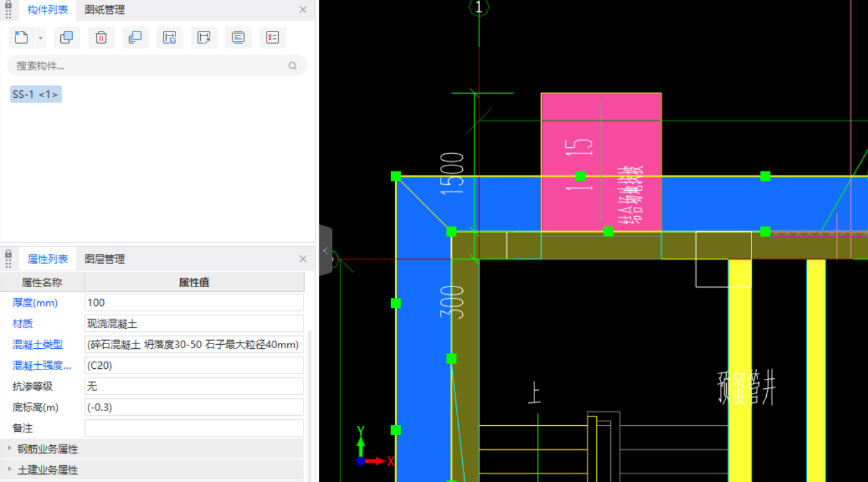
Task: Click the copy component icon
Action: [66, 37]
